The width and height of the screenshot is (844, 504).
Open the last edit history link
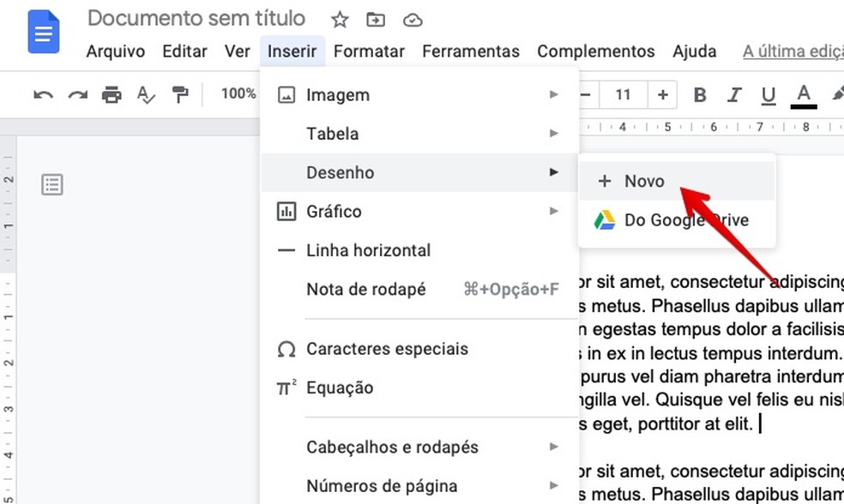(793, 51)
